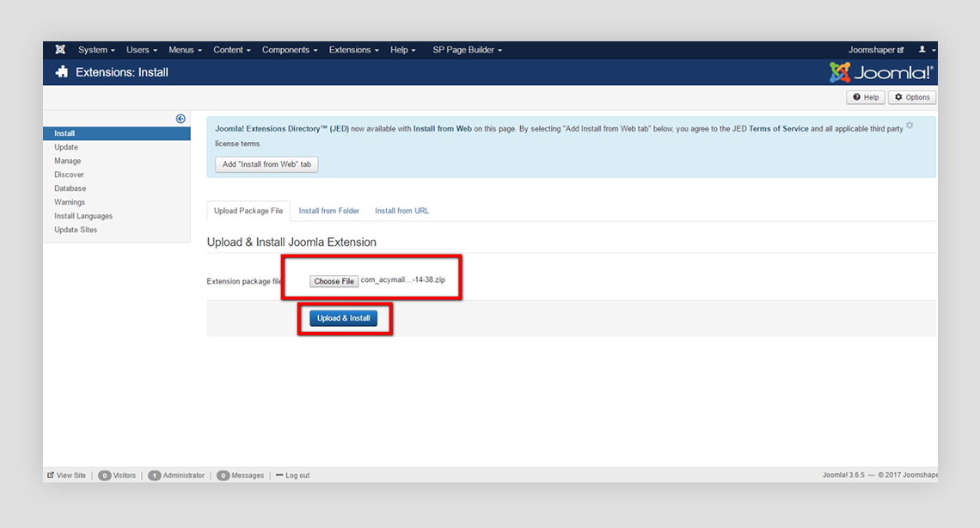This screenshot has width=980, height=528.
Task: Click the Joomla! brand logo
Action: pyautogui.click(x=881, y=72)
